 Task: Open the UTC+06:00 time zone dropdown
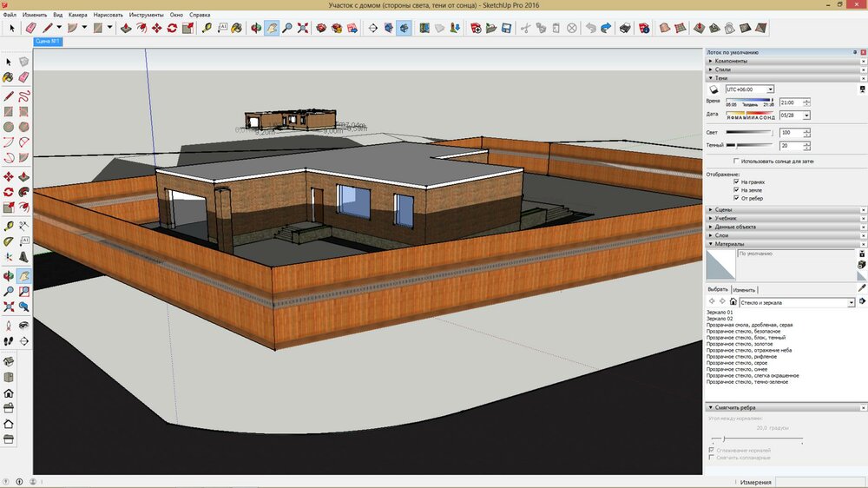[x=771, y=89]
